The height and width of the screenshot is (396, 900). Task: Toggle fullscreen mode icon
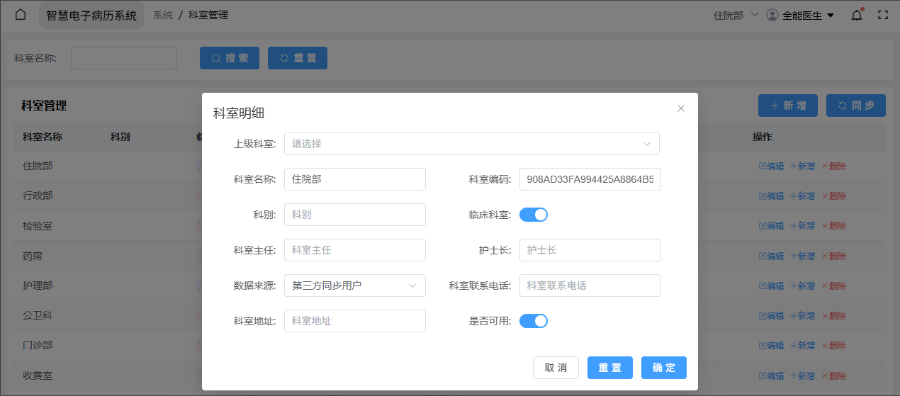(x=883, y=15)
